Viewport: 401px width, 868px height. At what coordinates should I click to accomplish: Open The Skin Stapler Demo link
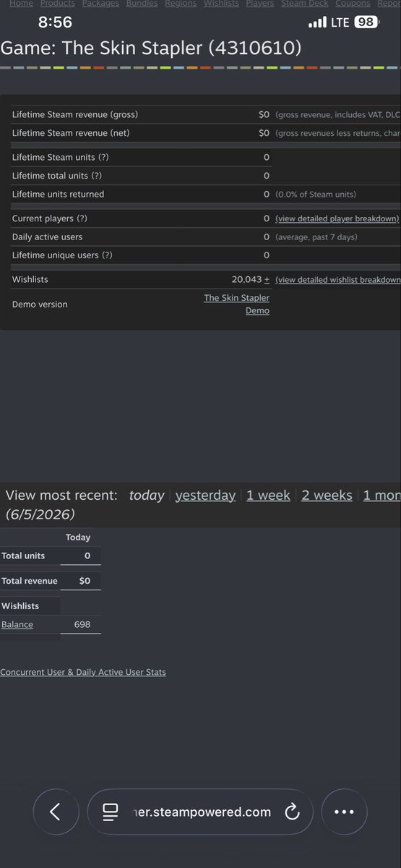coord(237,304)
